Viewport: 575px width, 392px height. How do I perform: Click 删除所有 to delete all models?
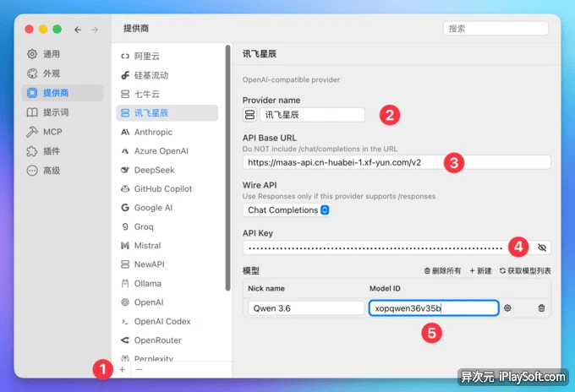tap(442, 271)
